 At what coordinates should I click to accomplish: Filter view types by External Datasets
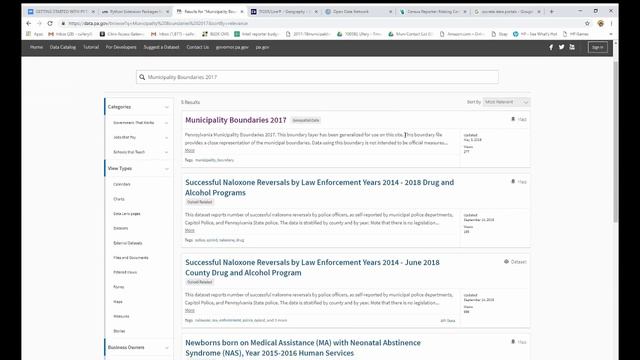[128, 243]
